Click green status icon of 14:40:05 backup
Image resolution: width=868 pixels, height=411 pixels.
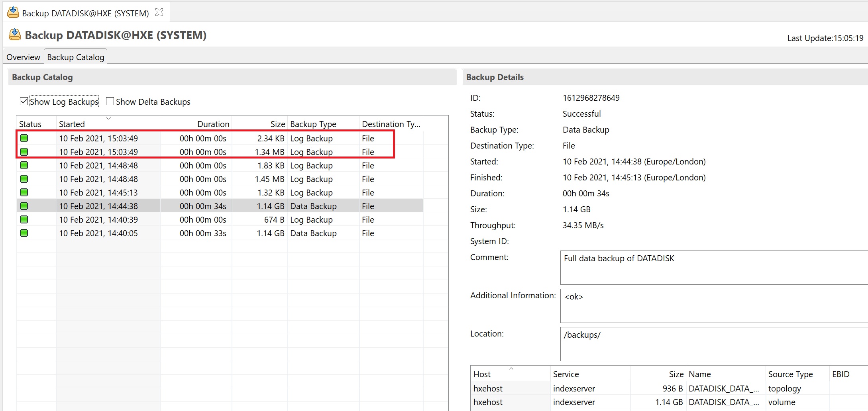pos(24,233)
